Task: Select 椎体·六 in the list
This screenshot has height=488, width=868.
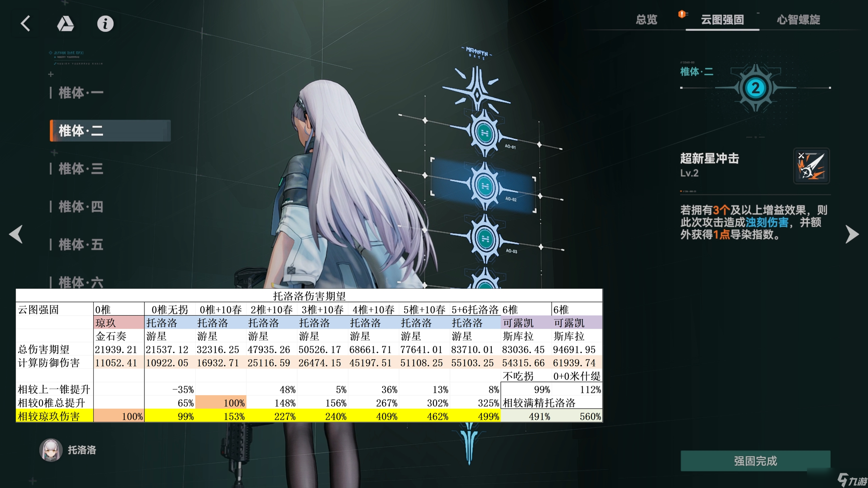Action: [81, 282]
